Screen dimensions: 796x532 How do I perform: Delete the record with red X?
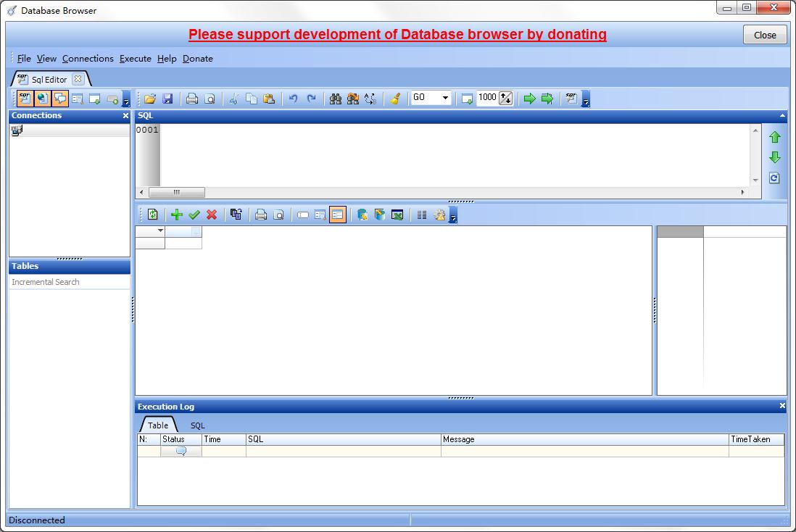(x=212, y=215)
